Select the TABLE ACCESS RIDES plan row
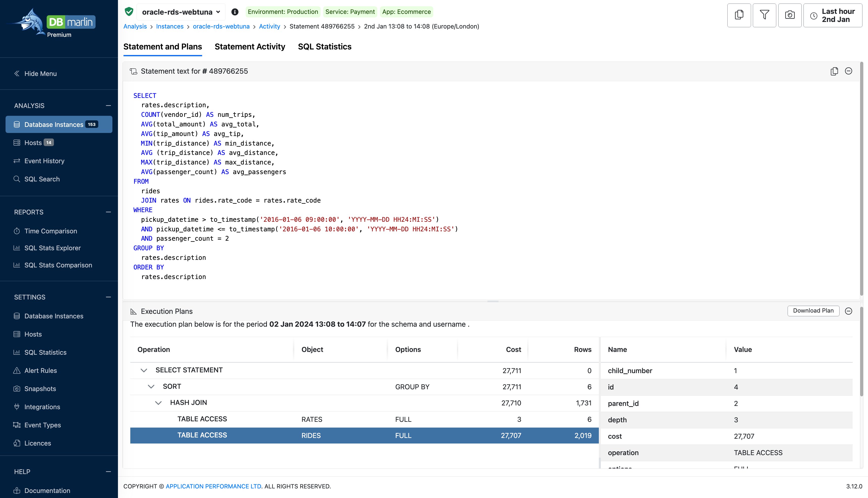This screenshot has height=498, width=868. (364, 435)
